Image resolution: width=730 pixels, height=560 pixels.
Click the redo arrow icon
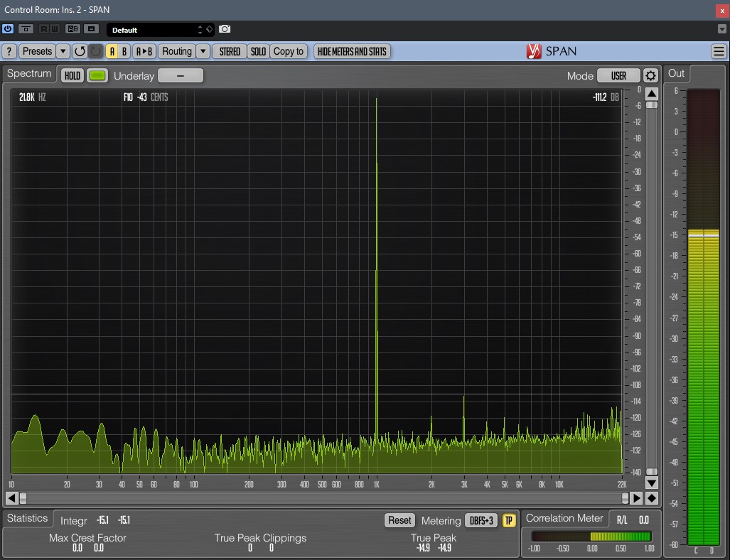pyautogui.click(x=95, y=51)
